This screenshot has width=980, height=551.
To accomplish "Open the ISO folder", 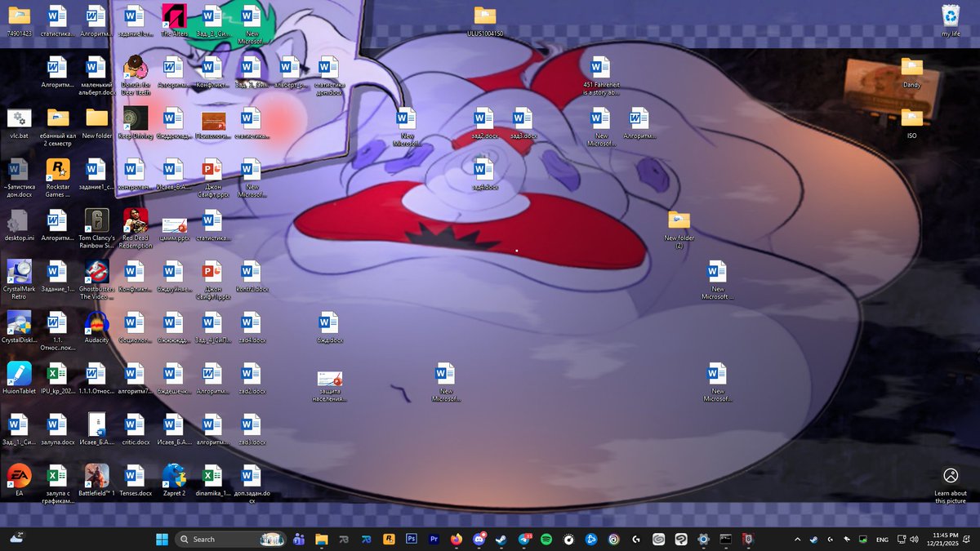I will pyautogui.click(x=911, y=123).
